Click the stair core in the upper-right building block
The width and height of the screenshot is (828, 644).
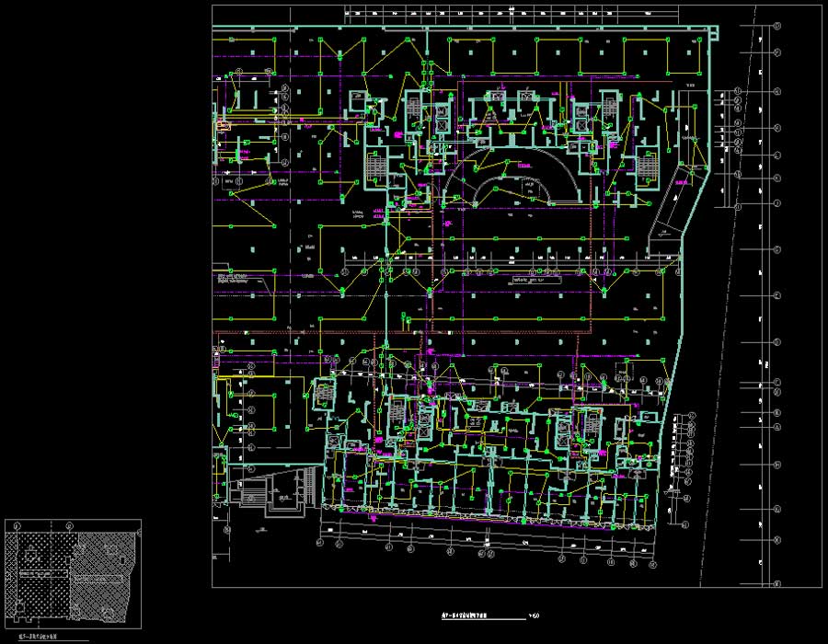[x=647, y=167]
